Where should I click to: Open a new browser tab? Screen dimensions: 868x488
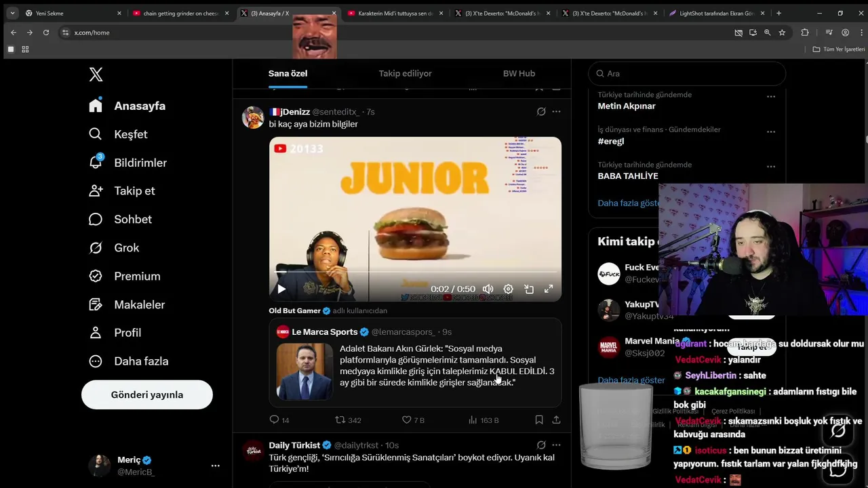click(x=778, y=13)
